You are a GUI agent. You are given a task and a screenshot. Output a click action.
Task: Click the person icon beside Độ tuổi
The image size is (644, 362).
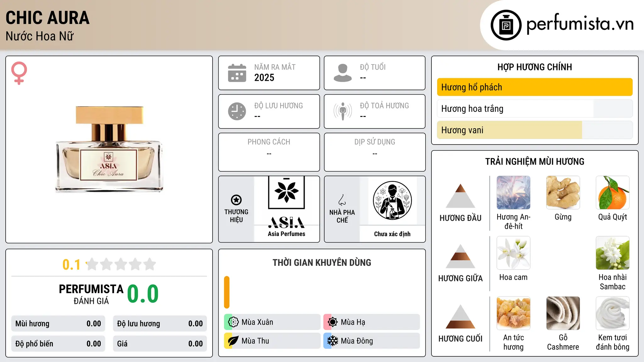343,73
